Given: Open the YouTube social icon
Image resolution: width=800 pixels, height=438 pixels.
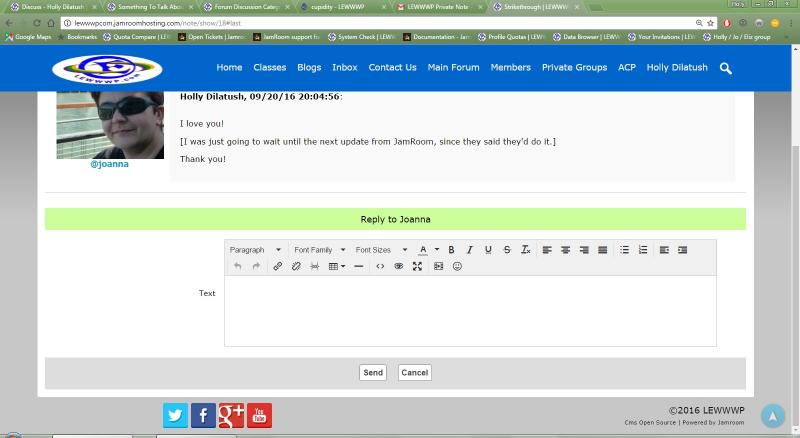Looking at the screenshot, I should (x=259, y=415).
